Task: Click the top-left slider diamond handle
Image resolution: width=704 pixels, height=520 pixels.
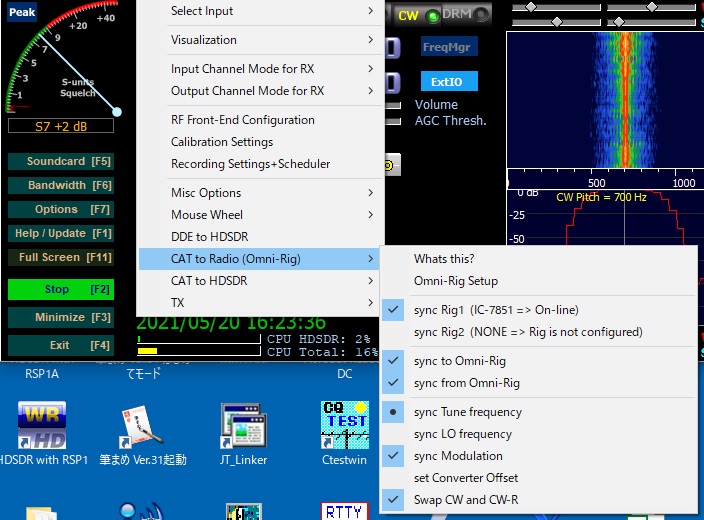Action: tap(531, 7)
